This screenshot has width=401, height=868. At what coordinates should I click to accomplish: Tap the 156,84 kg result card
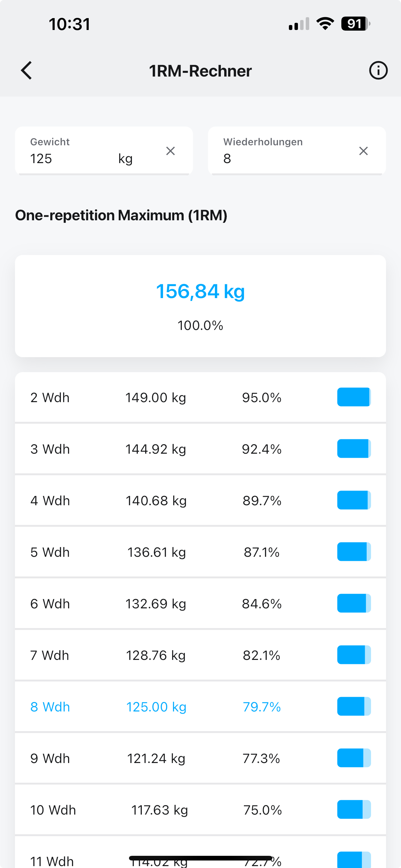(200, 306)
